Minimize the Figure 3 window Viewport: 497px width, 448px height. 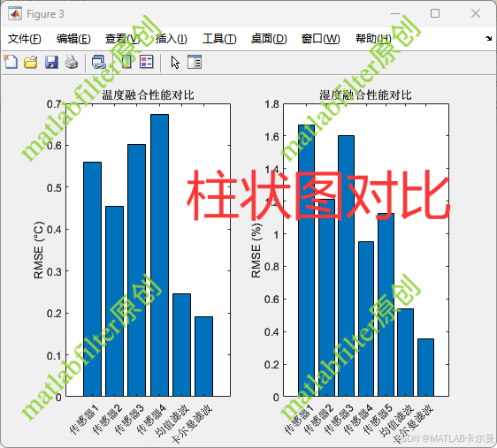pos(395,13)
